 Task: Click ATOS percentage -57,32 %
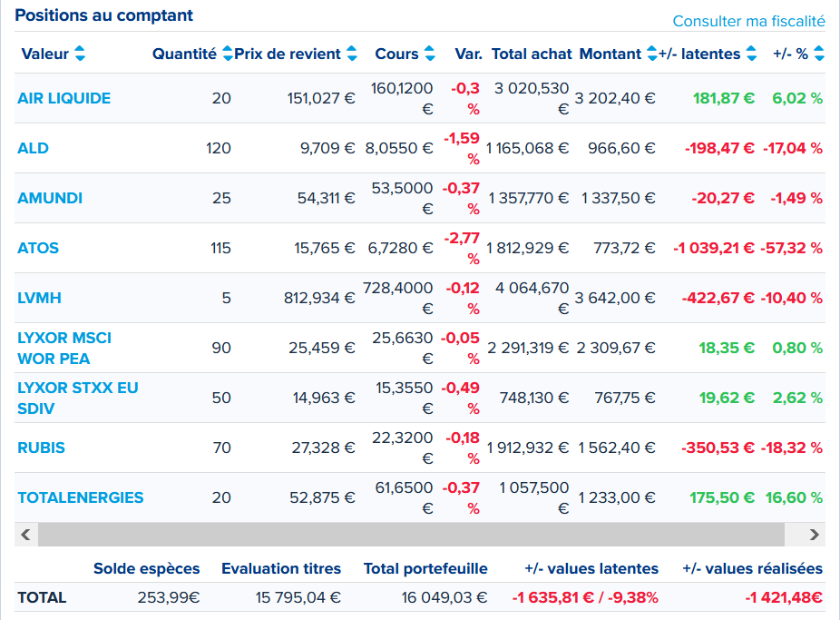click(793, 248)
